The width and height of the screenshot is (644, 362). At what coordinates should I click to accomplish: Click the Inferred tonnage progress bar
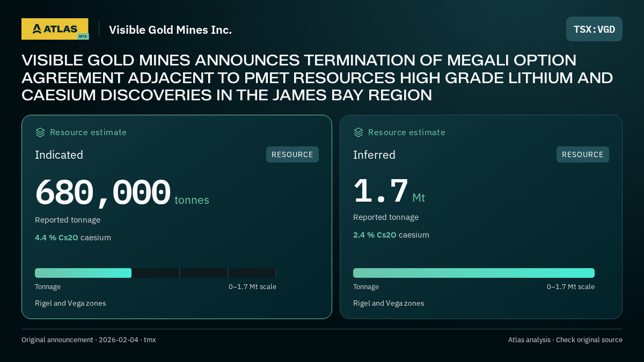(474, 273)
